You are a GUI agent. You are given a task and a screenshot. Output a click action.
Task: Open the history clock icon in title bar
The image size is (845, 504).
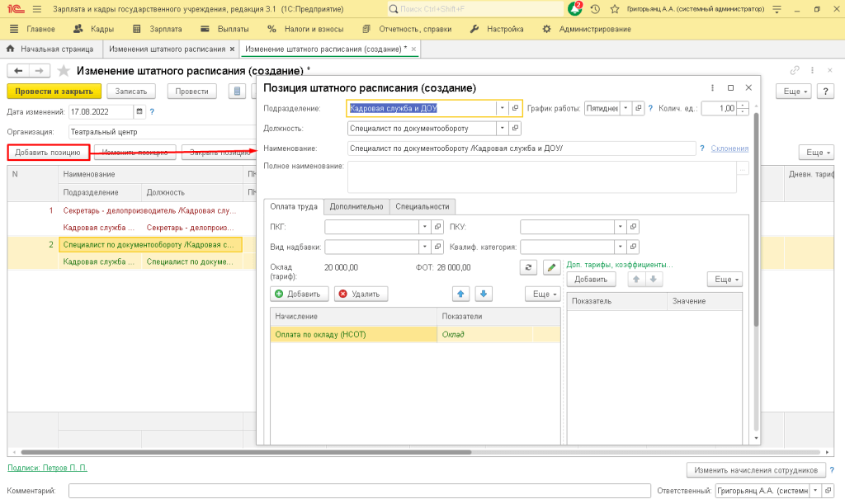(595, 9)
